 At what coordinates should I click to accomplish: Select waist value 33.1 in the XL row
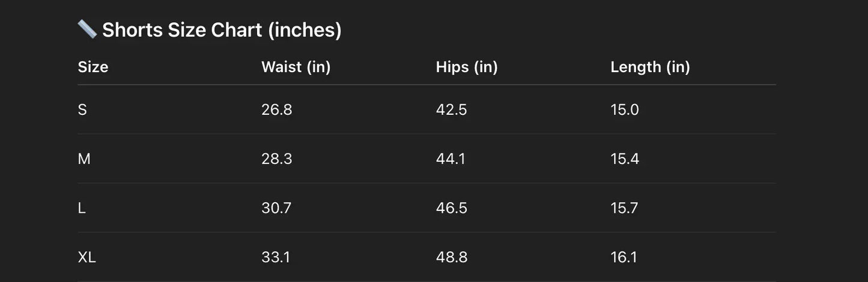[x=276, y=257]
